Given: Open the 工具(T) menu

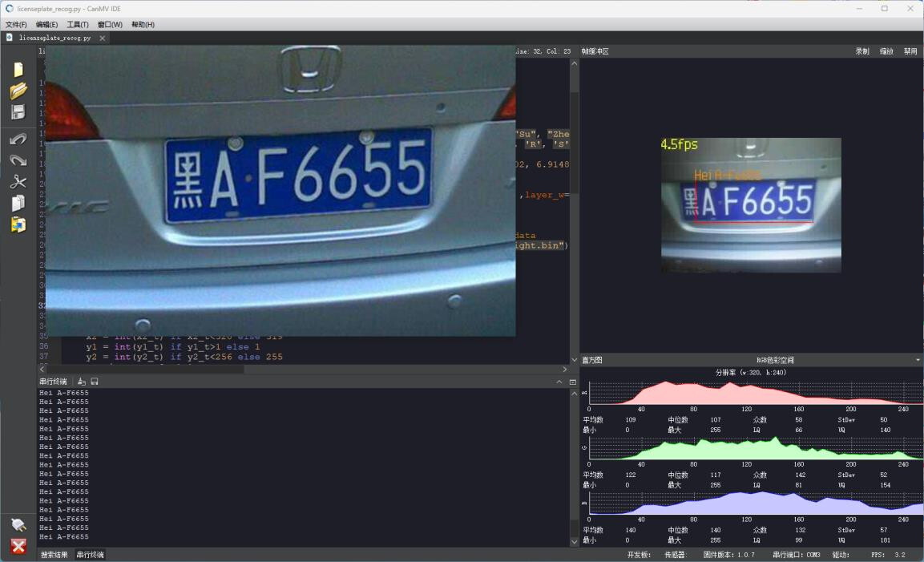Looking at the screenshot, I should (x=77, y=24).
